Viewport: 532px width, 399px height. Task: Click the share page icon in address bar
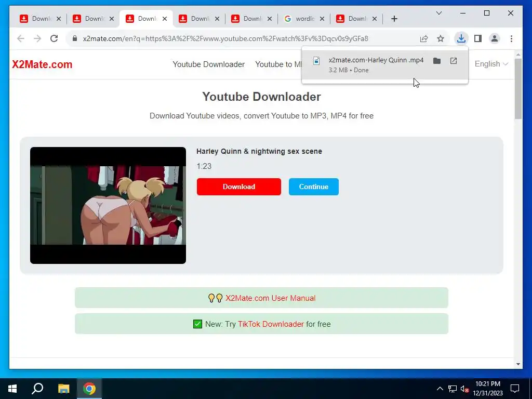click(x=424, y=38)
